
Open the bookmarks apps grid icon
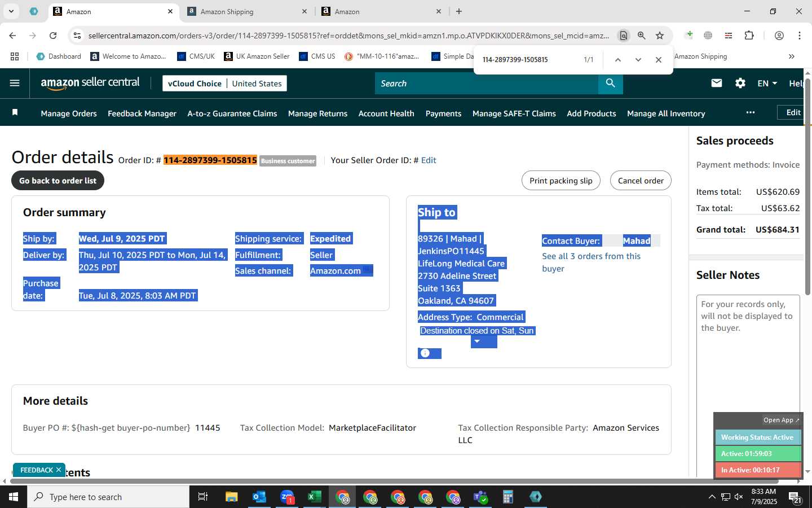point(15,56)
